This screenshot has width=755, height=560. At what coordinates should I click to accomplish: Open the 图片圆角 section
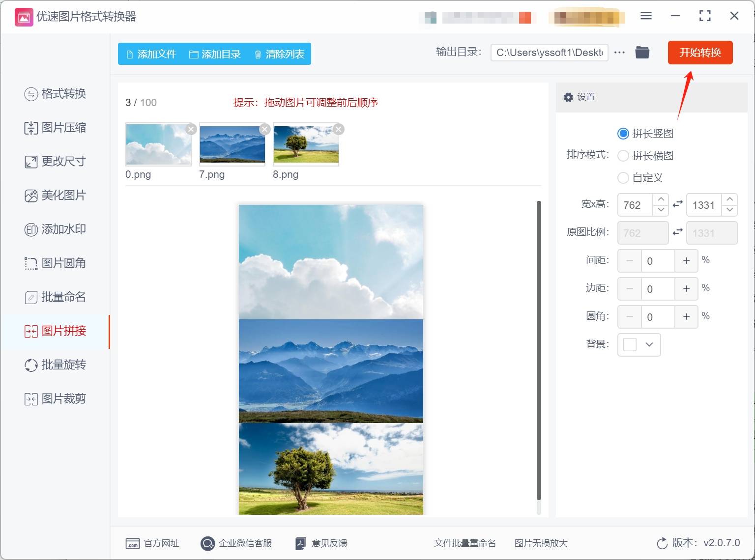click(55, 263)
